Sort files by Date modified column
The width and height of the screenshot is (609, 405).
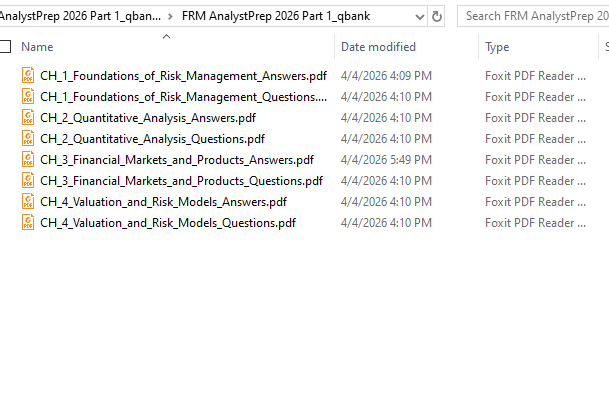378,47
